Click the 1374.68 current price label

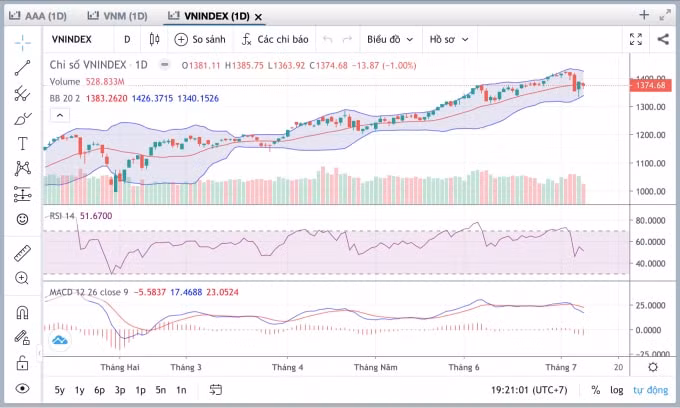(650, 85)
